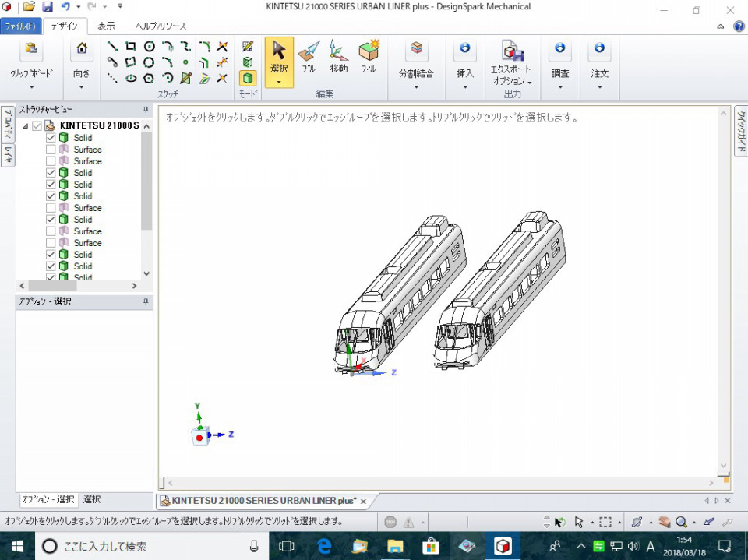Select the デザイン ribbon tab
This screenshot has width=748, height=560.
[65, 26]
